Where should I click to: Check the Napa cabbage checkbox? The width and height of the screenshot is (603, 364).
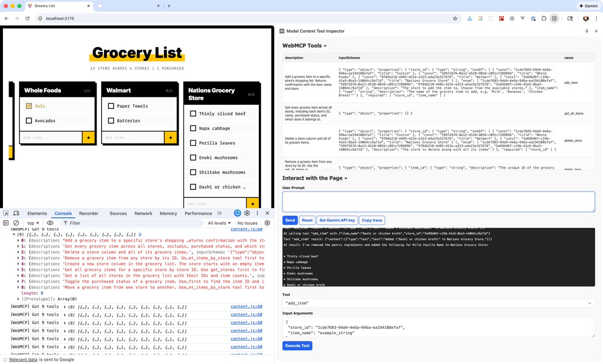[193, 128]
